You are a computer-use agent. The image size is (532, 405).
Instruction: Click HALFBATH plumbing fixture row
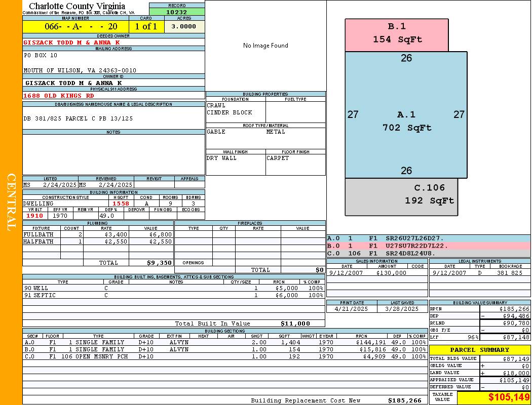click(x=98, y=241)
